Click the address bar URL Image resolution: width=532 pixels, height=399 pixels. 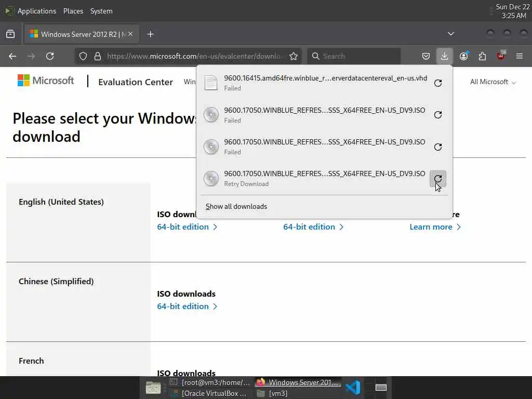click(194, 56)
